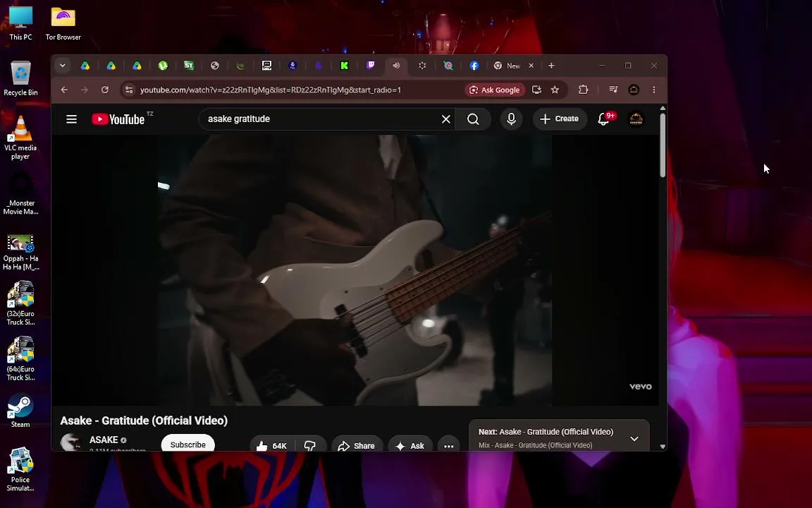Switch to the first Google Ads tab
This screenshot has width=812, height=508.
[x=85, y=66]
